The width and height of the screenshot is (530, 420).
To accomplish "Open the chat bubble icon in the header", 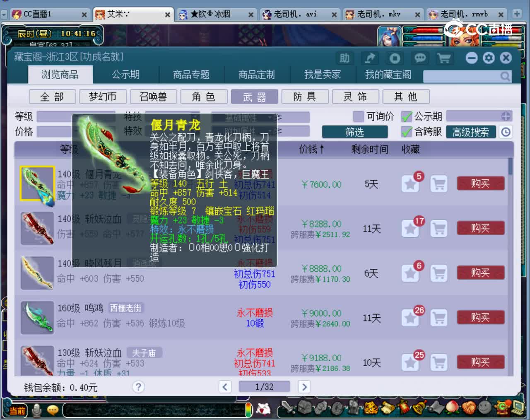I will (420, 58).
